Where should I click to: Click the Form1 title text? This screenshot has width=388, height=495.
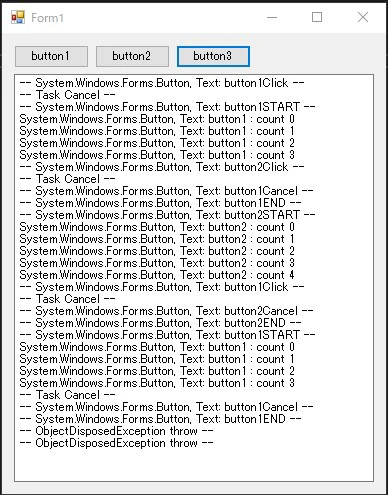47,18
